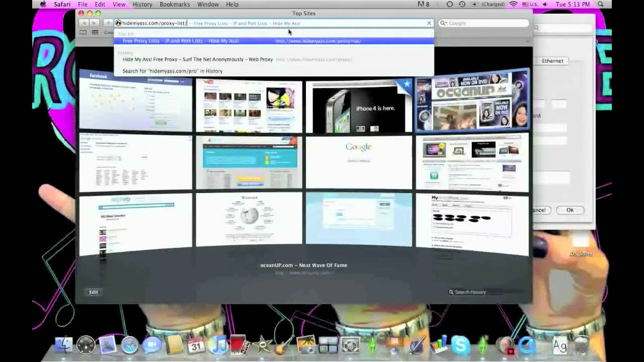Click the Wi-Fi status icon in menu bar
The height and width of the screenshot is (362, 644).
tap(513, 4)
